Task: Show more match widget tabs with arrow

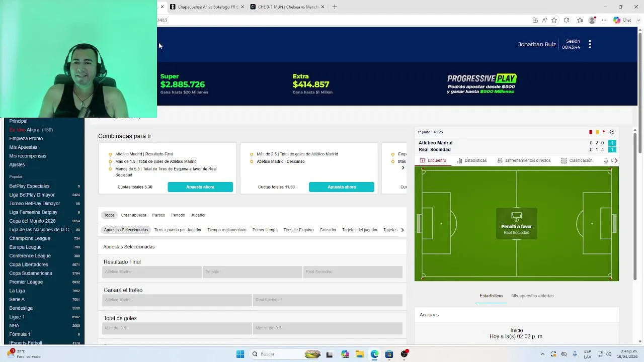Action: tap(615, 160)
